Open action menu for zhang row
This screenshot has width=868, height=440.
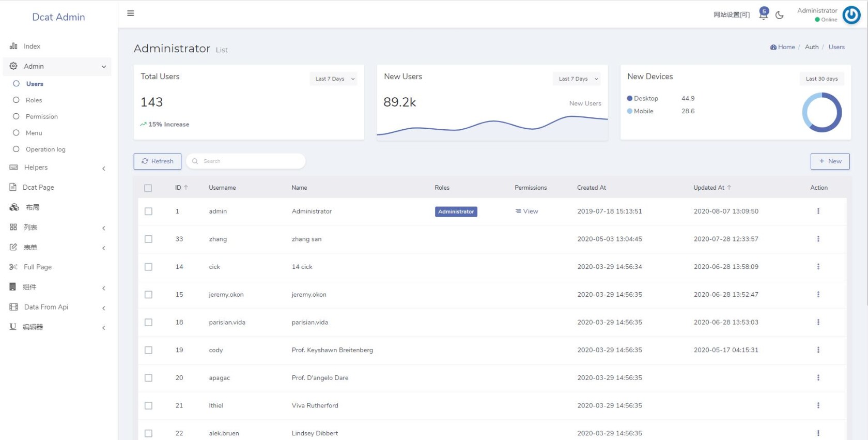(x=818, y=239)
